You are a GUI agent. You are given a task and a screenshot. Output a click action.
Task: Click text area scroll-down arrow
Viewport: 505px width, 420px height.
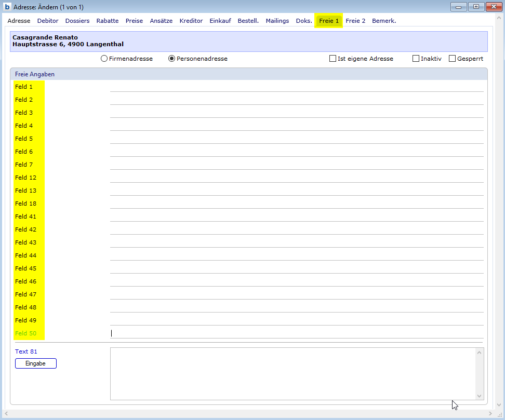pyautogui.click(x=480, y=396)
